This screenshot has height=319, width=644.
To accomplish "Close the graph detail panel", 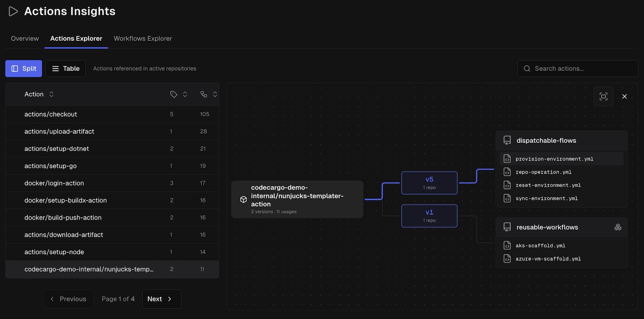I will (624, 96).
